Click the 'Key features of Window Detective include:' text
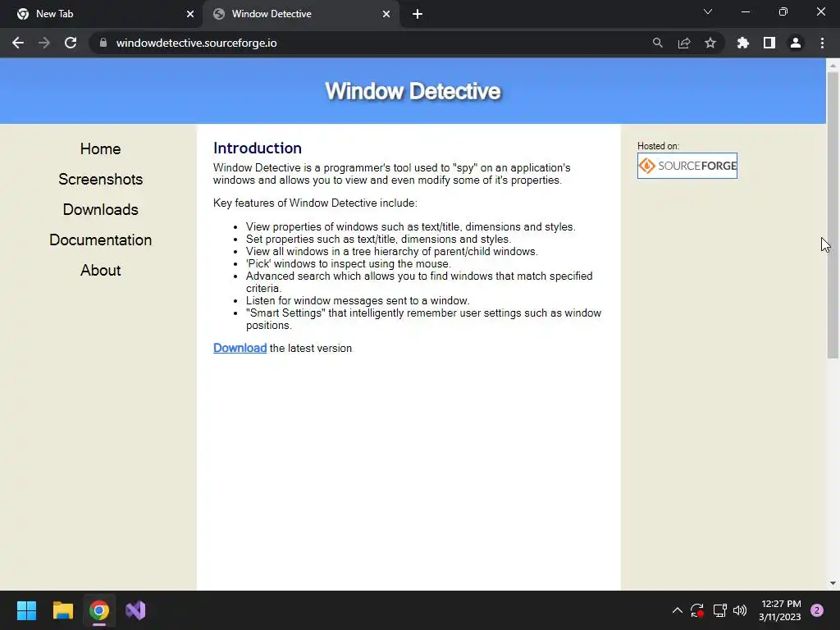The image size is (840, 630). point(315,203)
